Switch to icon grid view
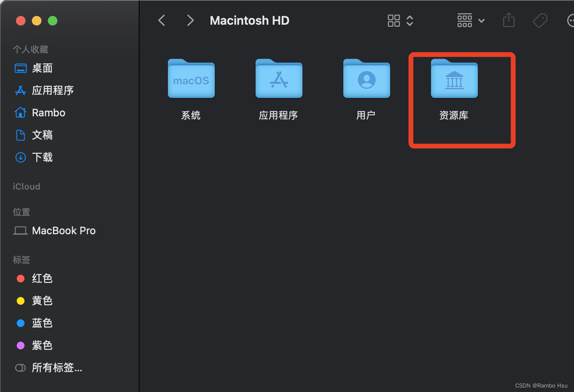Viewport: 574px width, 392px height. [x=394, y=21]
